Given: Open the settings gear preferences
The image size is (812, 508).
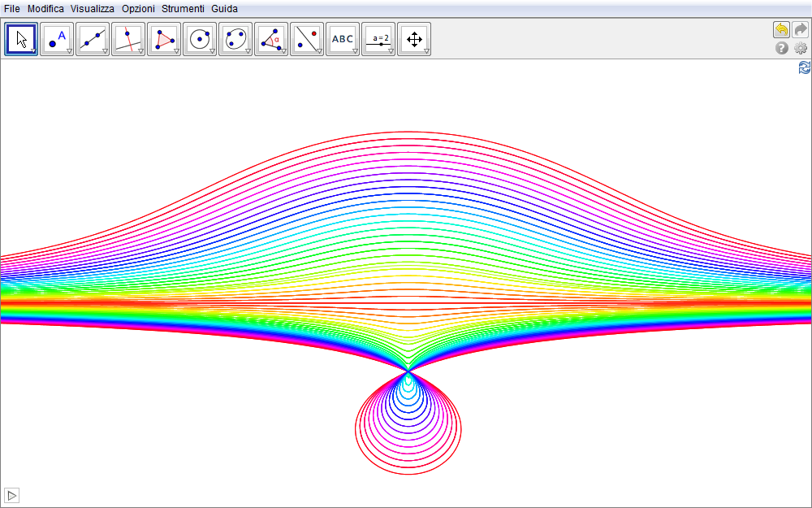Looking at the screenshot, I should coord(801,49).
